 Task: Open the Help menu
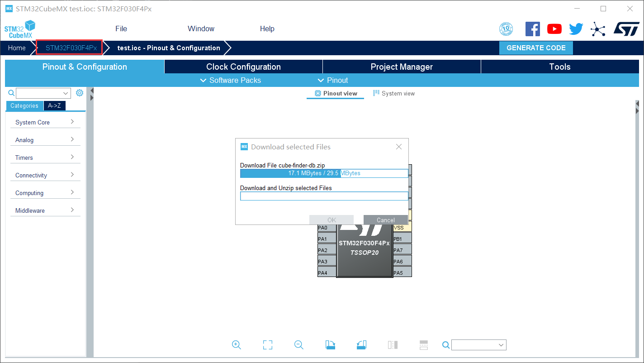[267, 29]
